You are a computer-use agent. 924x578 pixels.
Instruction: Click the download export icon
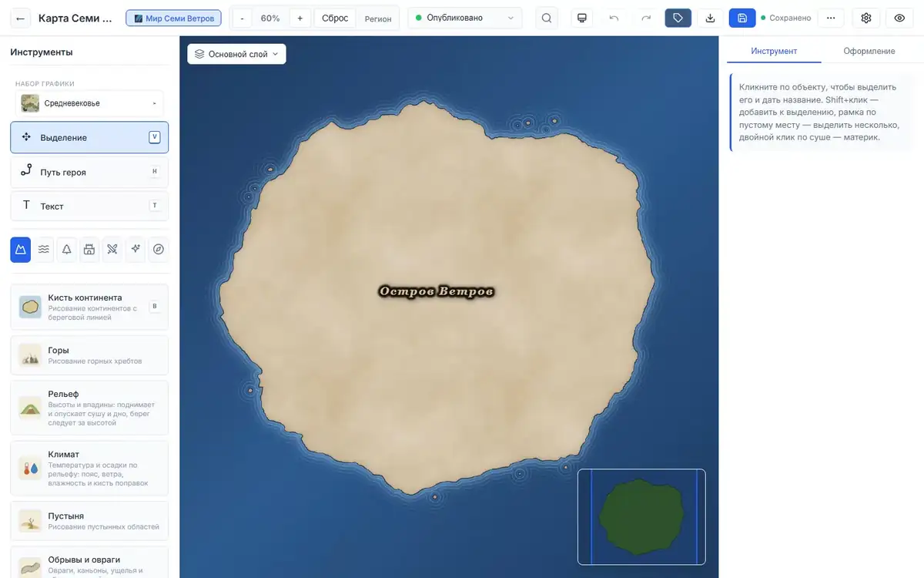click(x=710, y=18)
